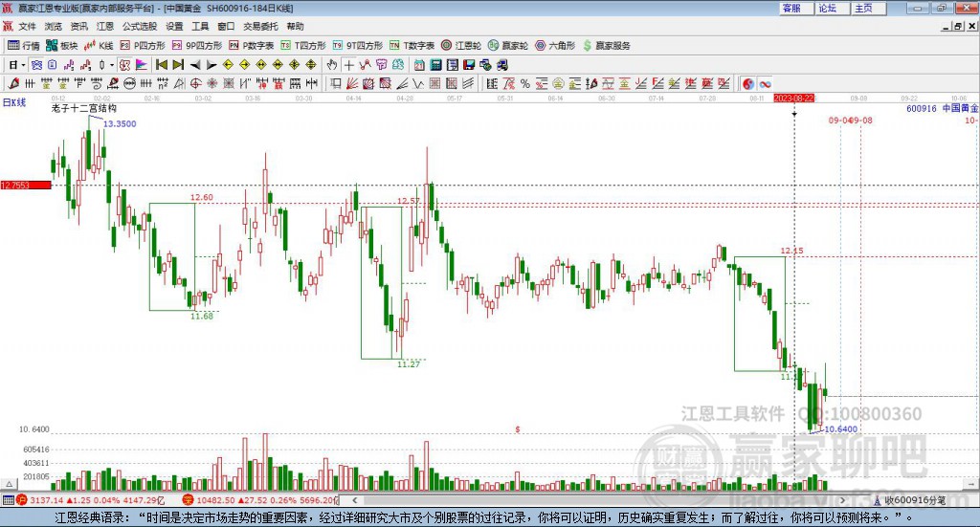Select the 日K线 chart label
This screenshot has height=527, width=980.
click(13, 102)
